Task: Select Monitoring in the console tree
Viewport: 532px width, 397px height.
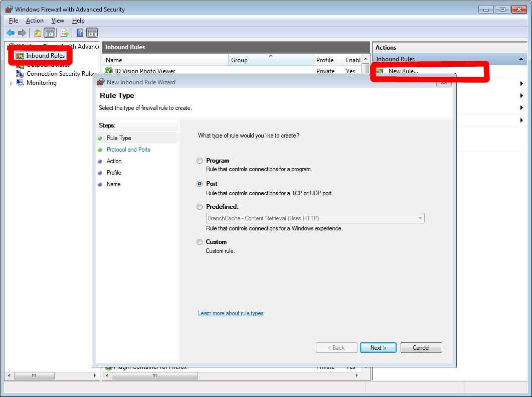Action: click(42, 83)
